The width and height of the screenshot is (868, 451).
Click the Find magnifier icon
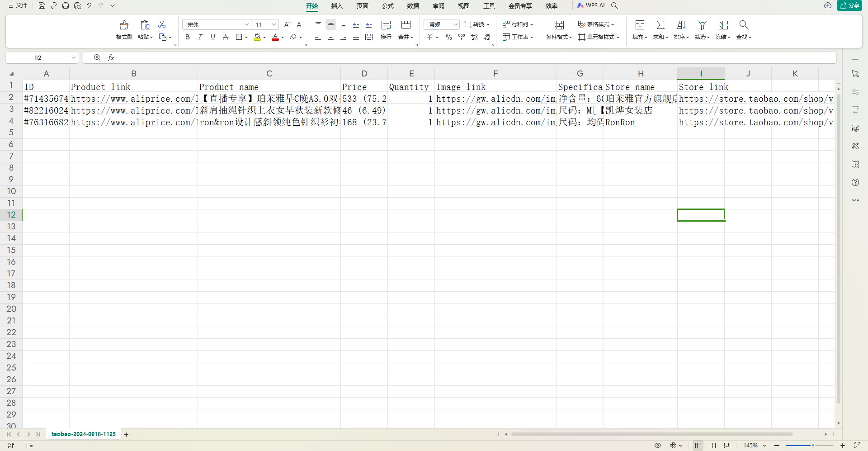tap(744, 25)
